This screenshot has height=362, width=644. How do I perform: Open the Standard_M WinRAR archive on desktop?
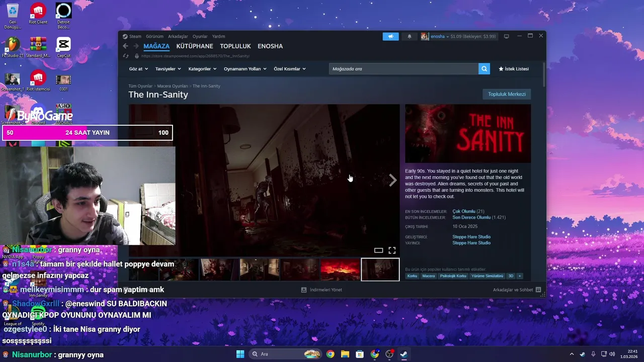[x=38, y=47]
